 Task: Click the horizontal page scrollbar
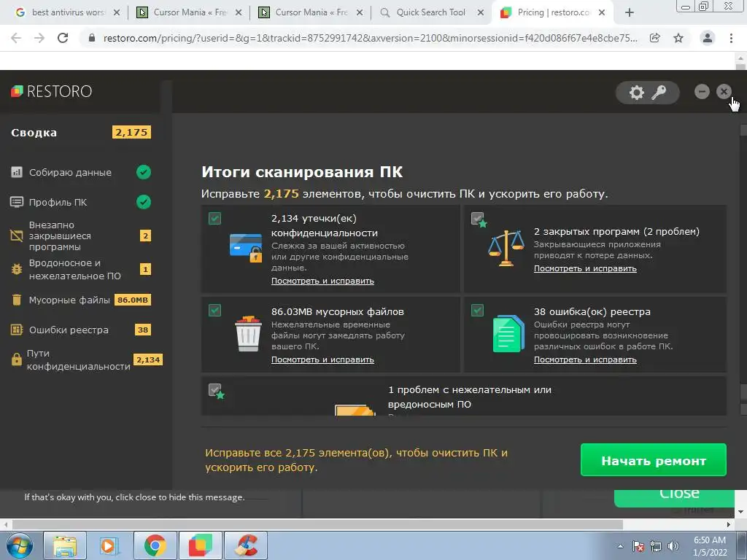317,524
